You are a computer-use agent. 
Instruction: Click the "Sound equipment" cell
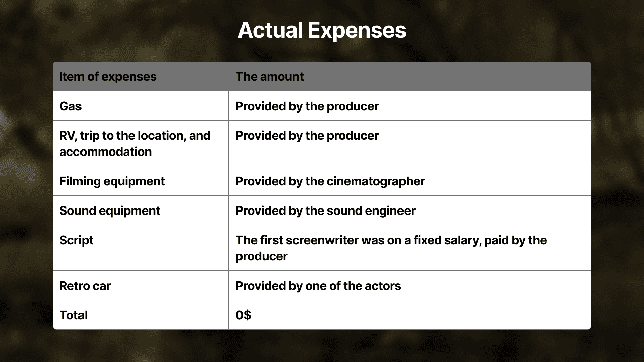pyautogui.click(x=110, y=211)
